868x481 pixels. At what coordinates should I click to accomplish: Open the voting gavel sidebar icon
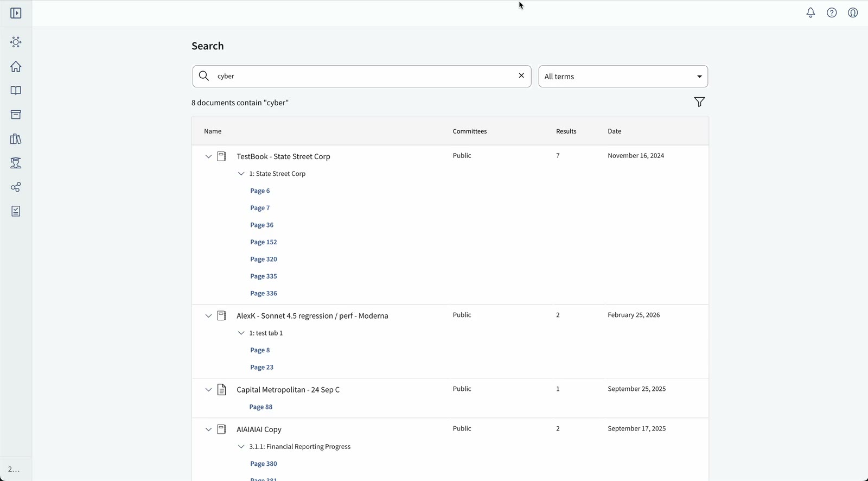(x=16, y=163)
